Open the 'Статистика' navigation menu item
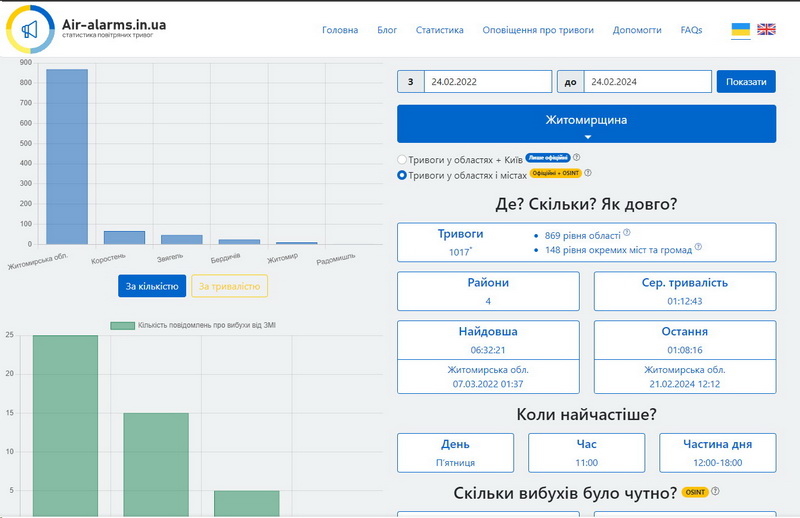The width and height of the screenshot is (800, 518). click(x=439, y=30)
